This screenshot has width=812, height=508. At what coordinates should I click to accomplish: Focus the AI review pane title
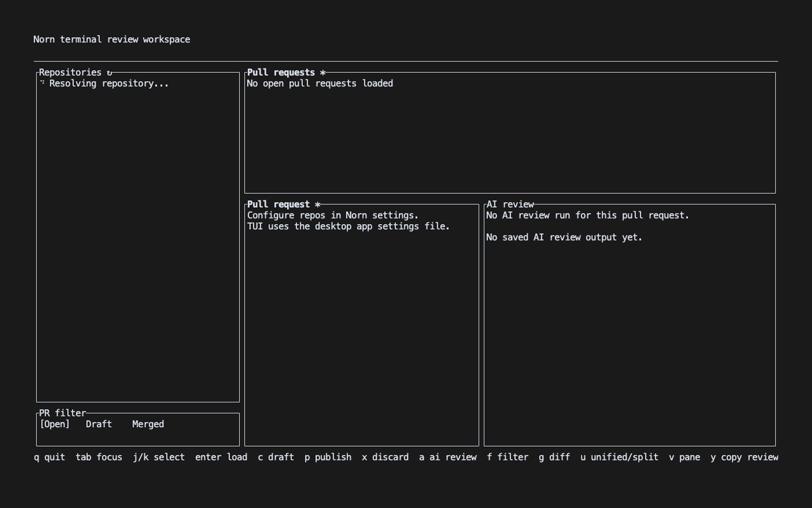coord(510,204)
